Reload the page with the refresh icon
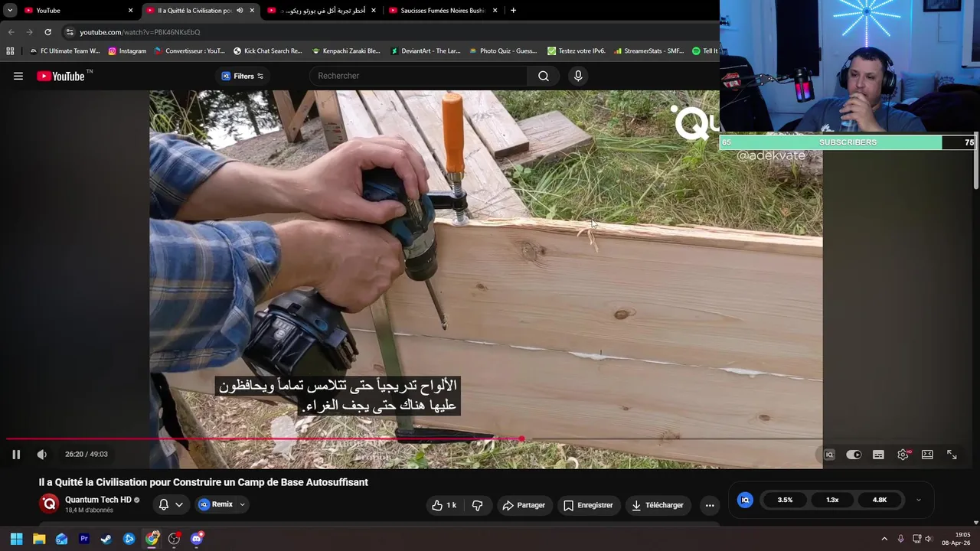This screenshot has height=551, width=980. click(x=47, y=32)
